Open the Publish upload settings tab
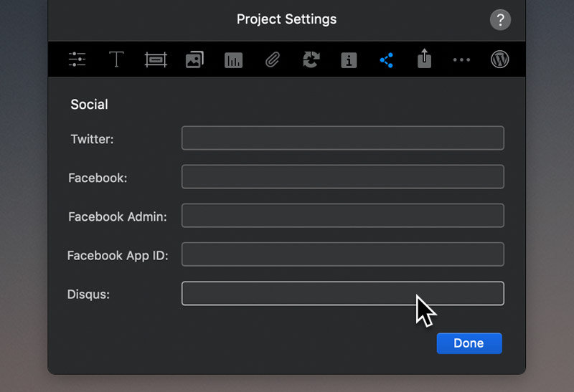The height and width of the screenshot is (392, 574). [424, 59]
